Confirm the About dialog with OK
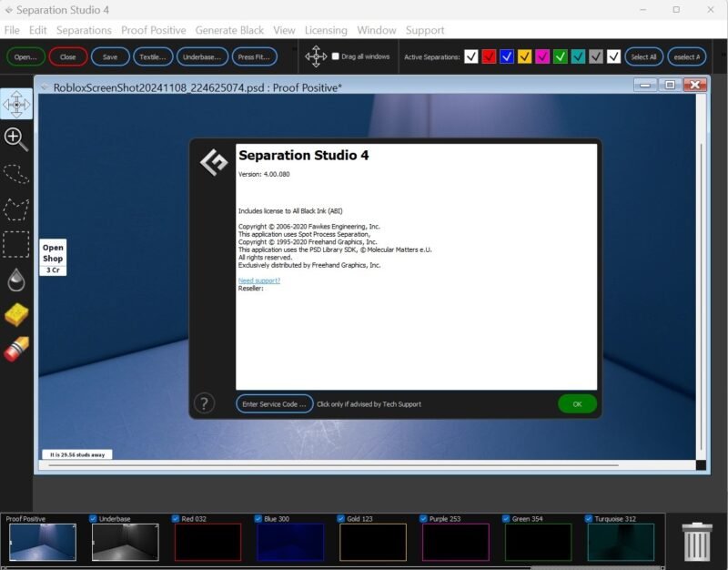This screenshot has width=728, height=570. tap(577, 403)
